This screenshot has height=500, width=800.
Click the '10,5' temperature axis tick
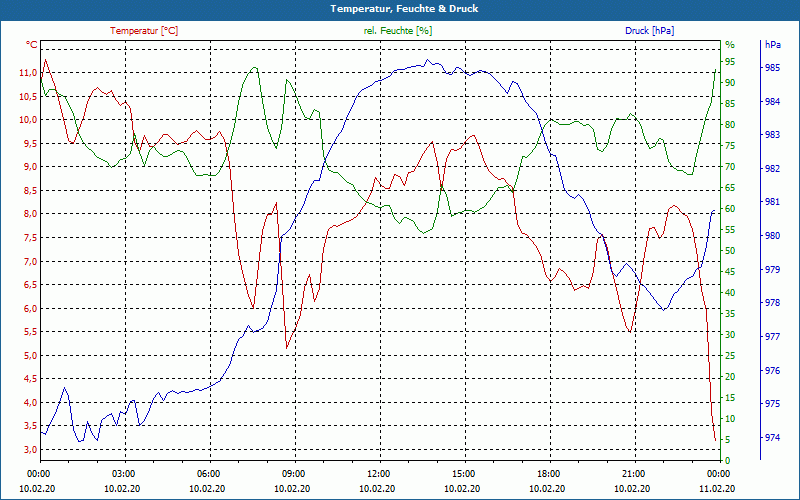[x=28, y=96]
